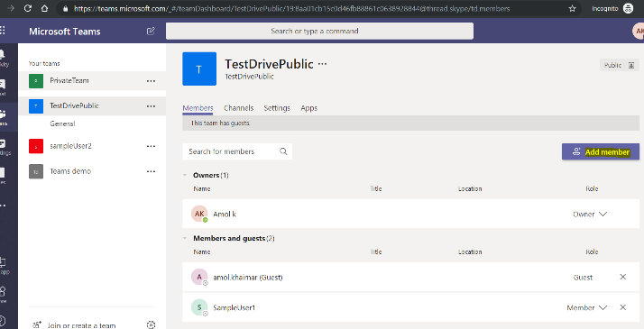
Task: Remove SampleUser1 with X icon
Action: pos(622,307)
